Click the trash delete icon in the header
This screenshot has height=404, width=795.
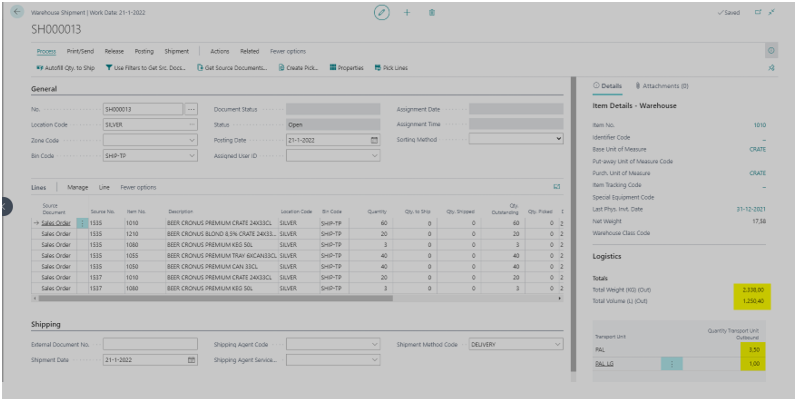click(431, 11)
